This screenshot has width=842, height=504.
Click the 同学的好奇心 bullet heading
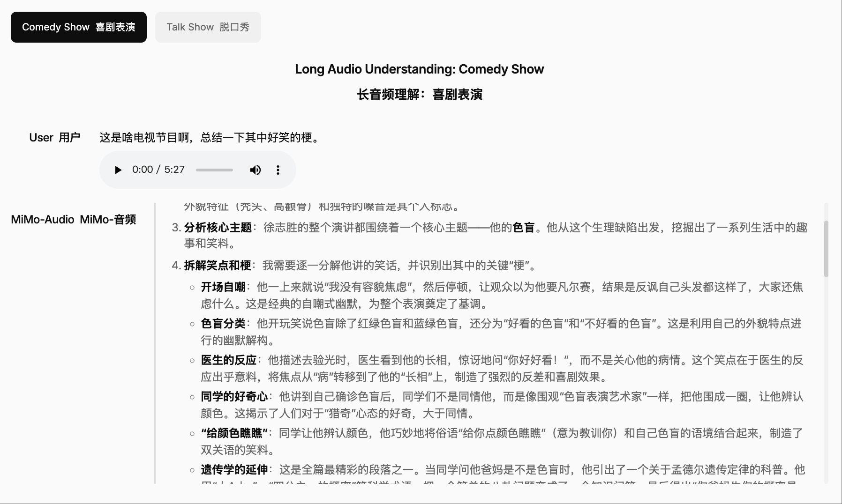click(x=234, y=397)
